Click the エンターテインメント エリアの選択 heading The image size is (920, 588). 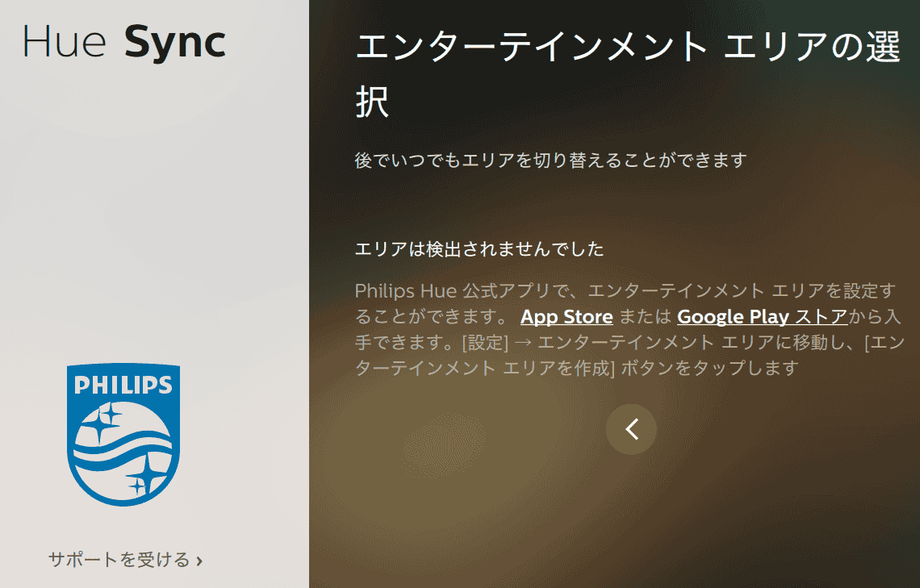(x=627, y=74)
